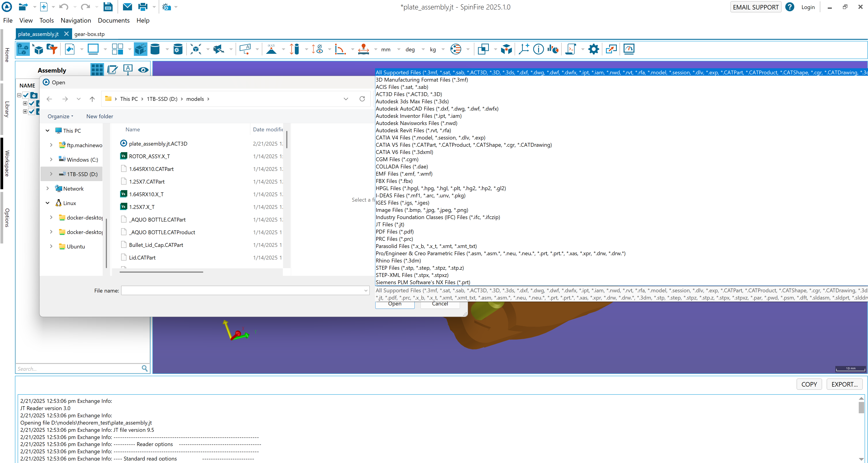Image resolution: width=868 pixels, height=463 pixels.
Task: Expand the Windows (C:) drive node
Action: 51,159
